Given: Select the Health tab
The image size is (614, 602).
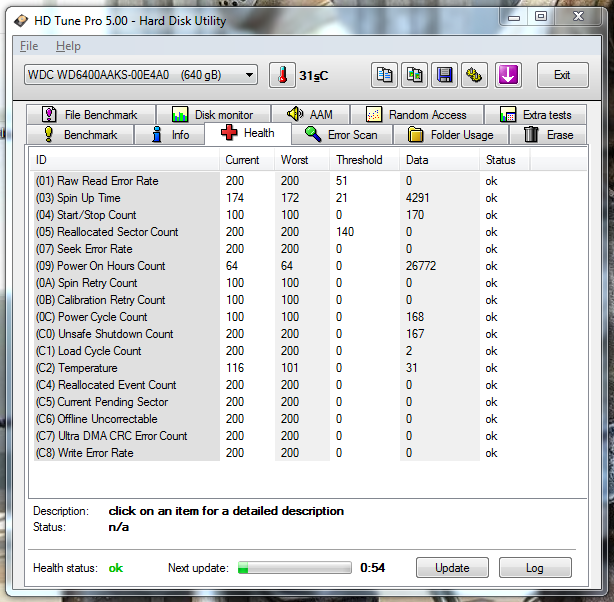Looking at the screenshot, I should pyautogui.click(x=248, y=134).
